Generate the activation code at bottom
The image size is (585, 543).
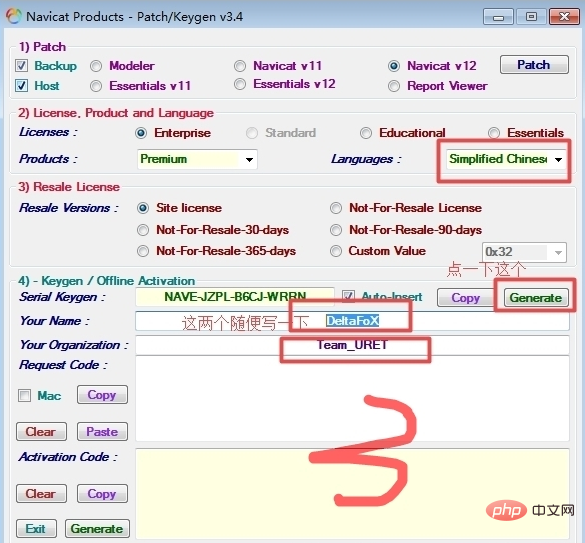click(x=97, y=529)
